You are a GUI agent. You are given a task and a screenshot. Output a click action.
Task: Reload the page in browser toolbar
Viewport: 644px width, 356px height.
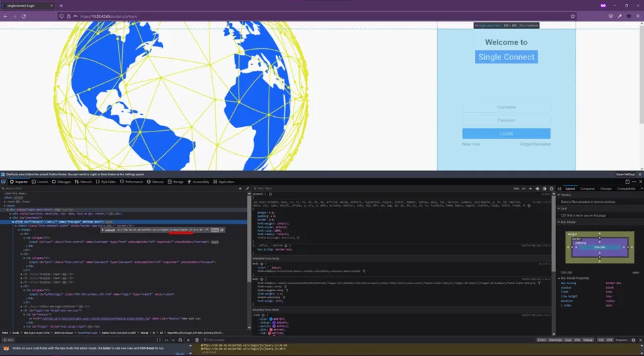[23, 16]
